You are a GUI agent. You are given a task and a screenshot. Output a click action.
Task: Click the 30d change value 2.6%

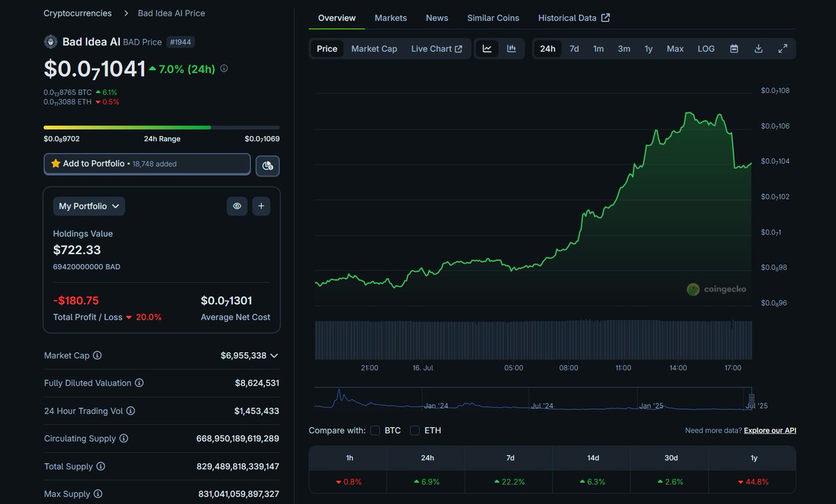[x=669, y=482]
